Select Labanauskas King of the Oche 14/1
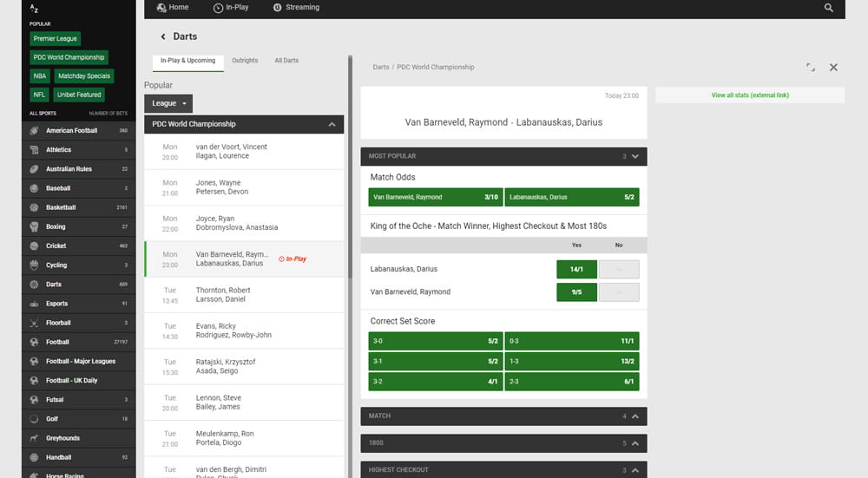This screenshot has height=478, width=868. (576, 270)
